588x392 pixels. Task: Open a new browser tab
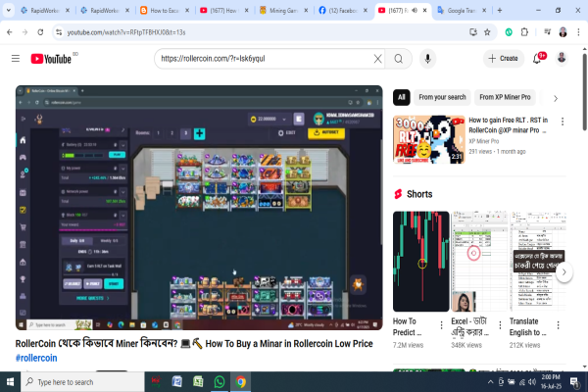point(500,11)
